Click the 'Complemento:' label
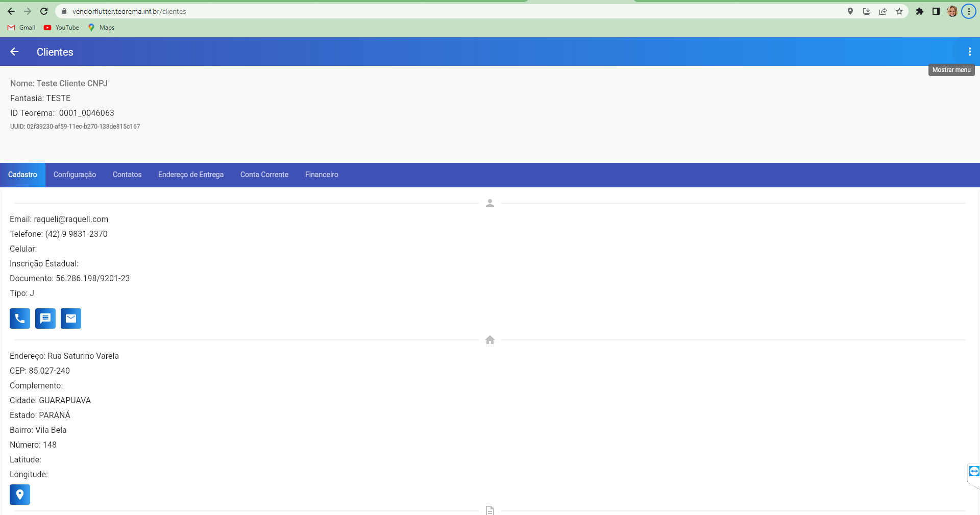 (36, 385)
